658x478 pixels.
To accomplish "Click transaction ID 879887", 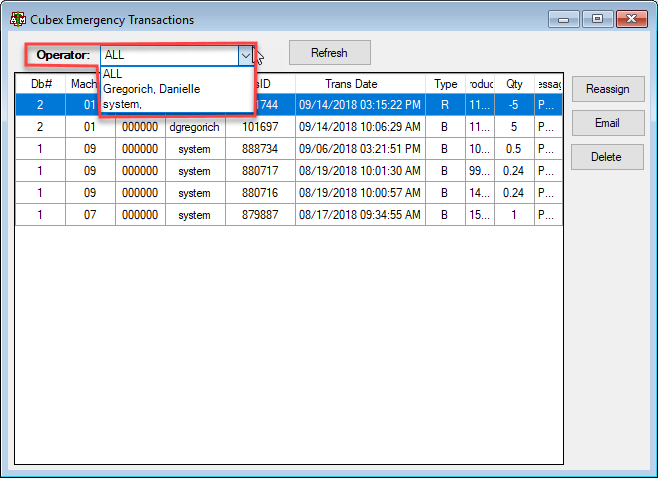I will pyautogui.click(x=260, y=215).
